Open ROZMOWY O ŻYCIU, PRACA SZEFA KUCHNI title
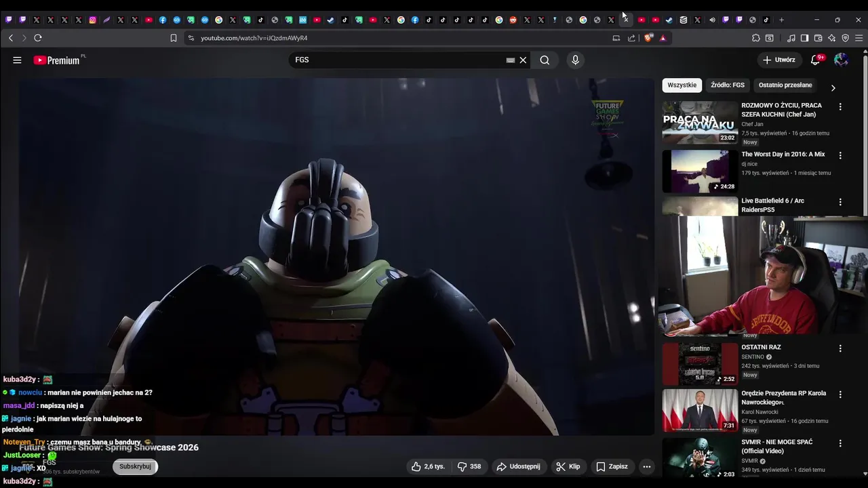The width and height of the screenshot is (868, 488). (x=781, y=110)
